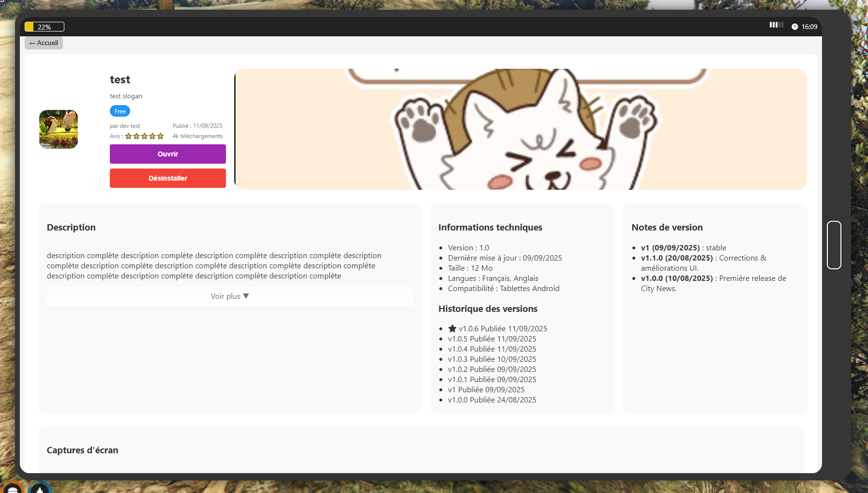Go back using the Accueil button
This screenshot has height=493, width=868.
click(x=44, y=43)
